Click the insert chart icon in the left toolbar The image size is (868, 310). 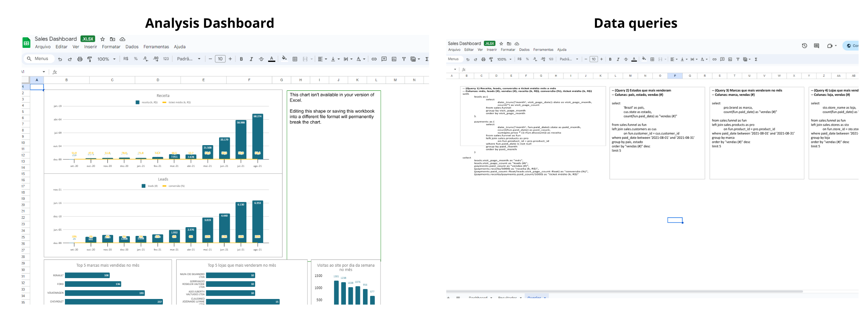click(394, 59)
